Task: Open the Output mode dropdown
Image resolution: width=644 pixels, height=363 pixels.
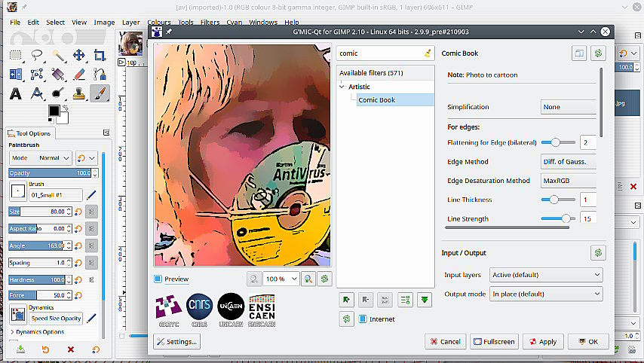Action: (x=546, y=294)
